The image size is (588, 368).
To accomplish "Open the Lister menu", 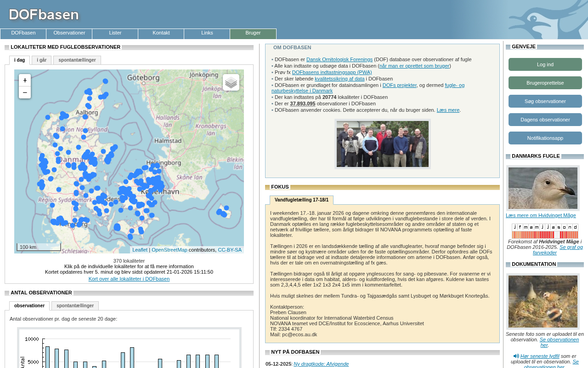I will [115, 33].
